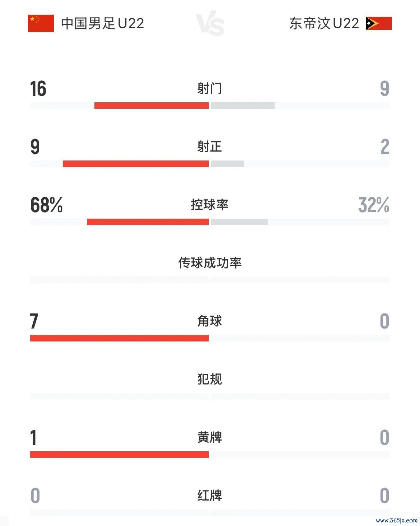Click the Timor-Leste flag icon
The width and height of the screenshot is (420, 526).
pyautogui.click(x=379, y=23)
